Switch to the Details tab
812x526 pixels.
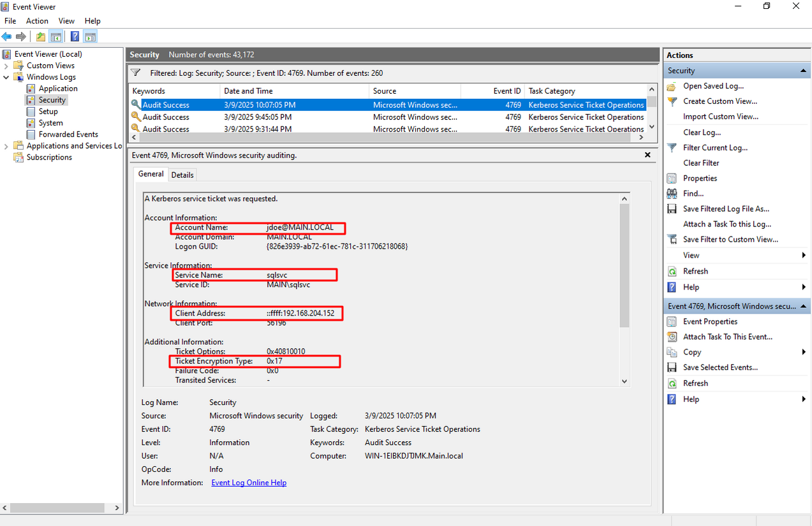click(x=182, y=175)
